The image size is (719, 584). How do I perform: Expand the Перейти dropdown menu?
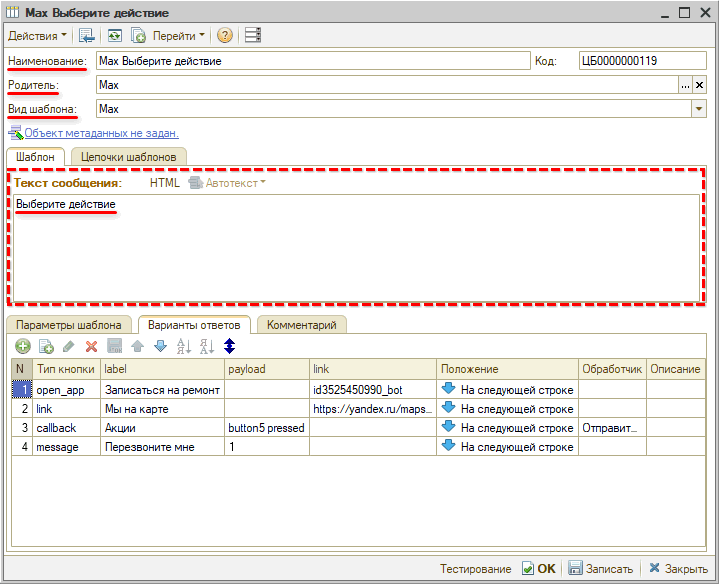(179, 35)
